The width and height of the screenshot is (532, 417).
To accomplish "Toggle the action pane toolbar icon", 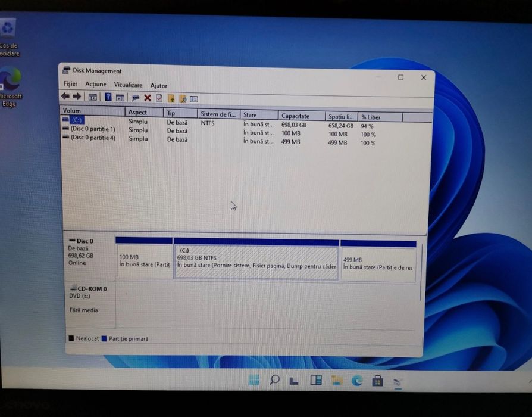I will (x=120, y=98).
